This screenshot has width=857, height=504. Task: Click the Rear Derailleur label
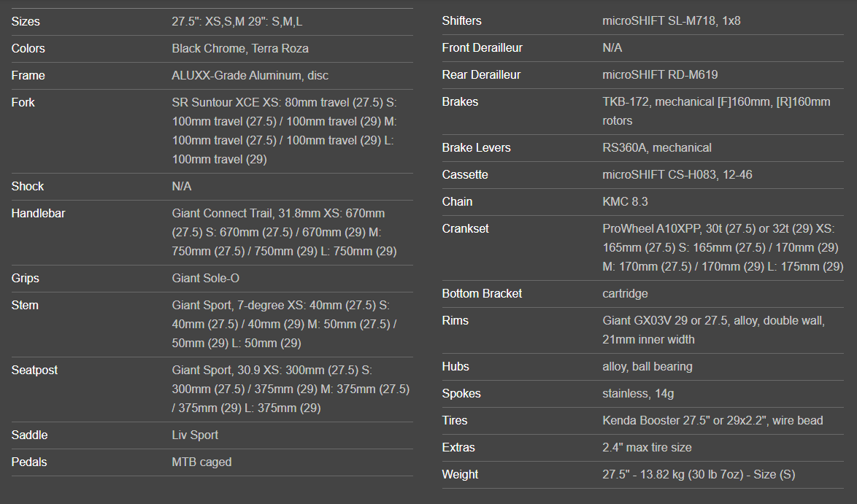(481, 75)
